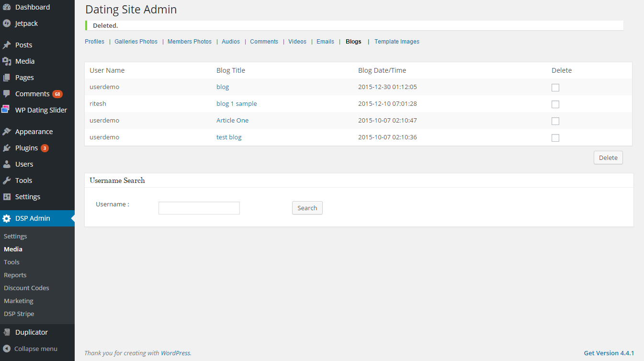Open the 'Article One' blog link
This screenshot has height=361, width=644.
coord(232,120)
